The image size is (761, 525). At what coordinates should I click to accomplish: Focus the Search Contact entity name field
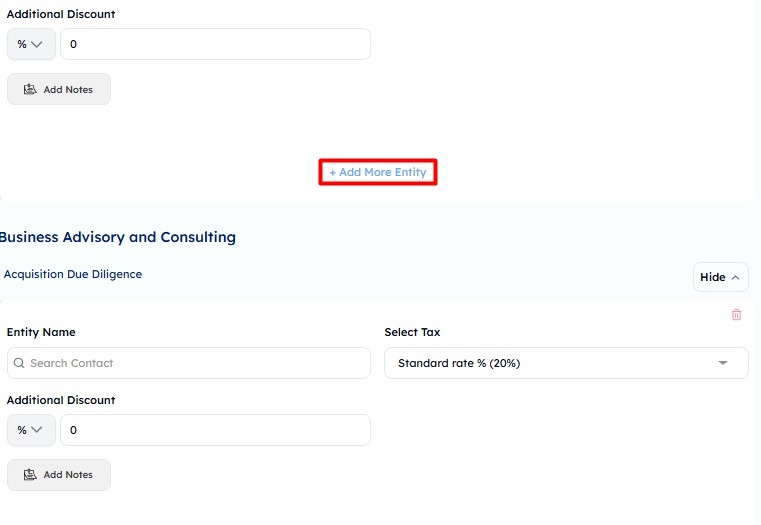pyautogui.click(x=189, y=363)
